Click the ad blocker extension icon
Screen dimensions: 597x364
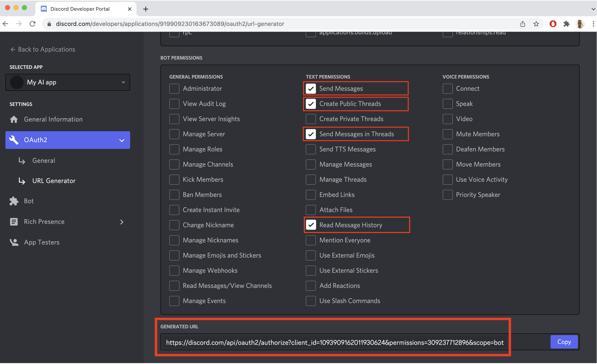(553, 24)
